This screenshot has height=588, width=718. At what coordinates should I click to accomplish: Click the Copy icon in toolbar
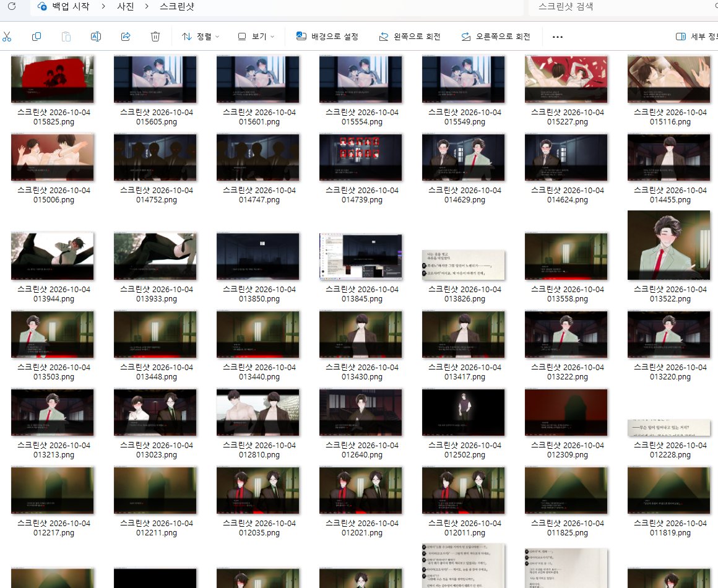36,37
